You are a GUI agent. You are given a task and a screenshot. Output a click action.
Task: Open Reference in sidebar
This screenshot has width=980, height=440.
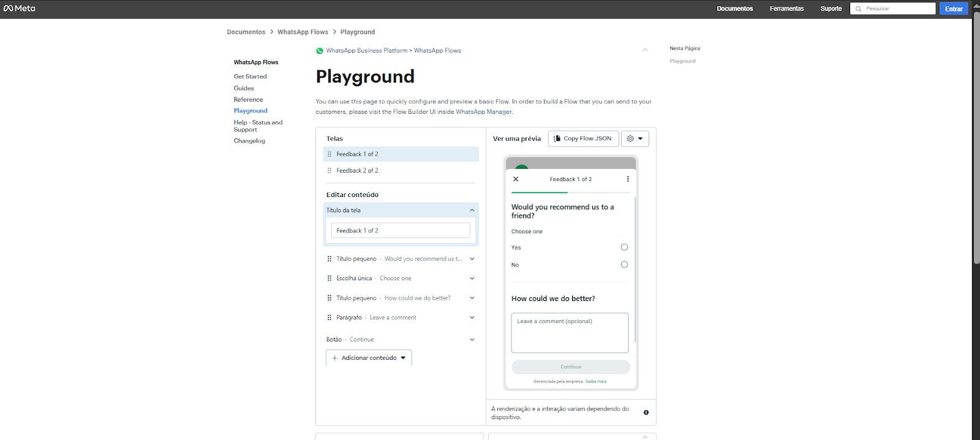coord(248,100)
